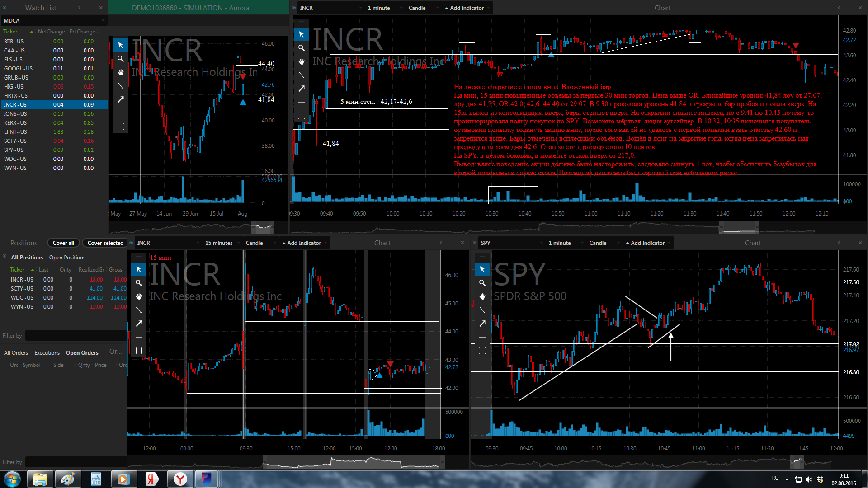
Task: Select rectangle tool in INCR daily chart
Action: coord(121,127)
